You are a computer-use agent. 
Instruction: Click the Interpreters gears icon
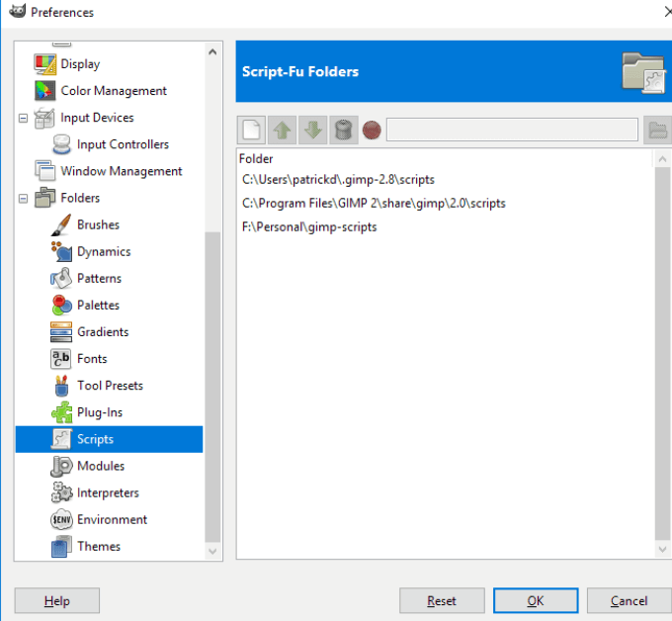tap(61, 492)
